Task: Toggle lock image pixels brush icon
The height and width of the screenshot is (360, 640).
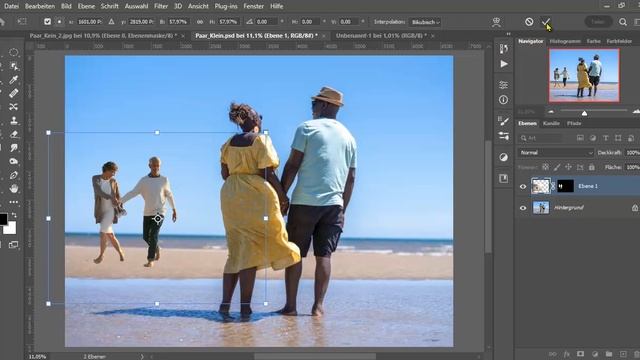Action: [x=557, y=167]
